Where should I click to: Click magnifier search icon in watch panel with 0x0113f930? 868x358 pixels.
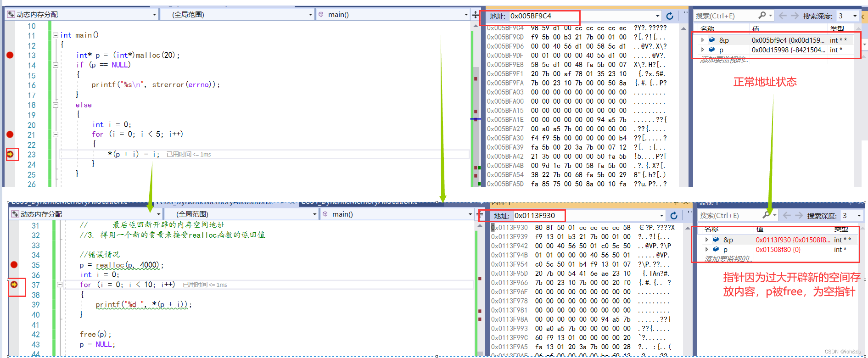coord(767,215)
